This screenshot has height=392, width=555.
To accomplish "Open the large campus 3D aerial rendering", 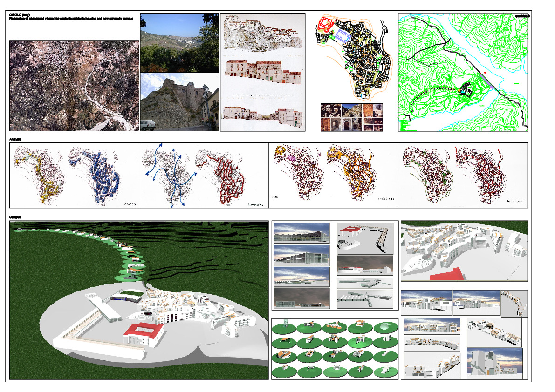I will 139,300.
